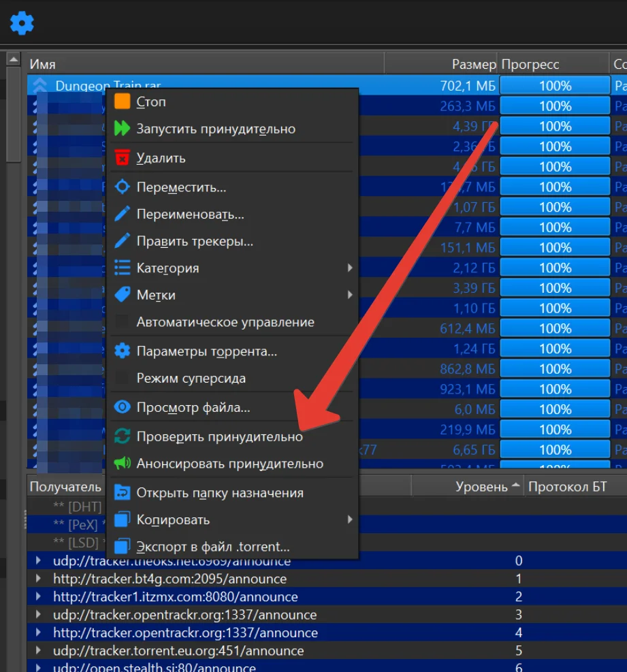Sort torrents by Размер column header
This screenshot has width=627, height=672.
(x=441, y=64)
